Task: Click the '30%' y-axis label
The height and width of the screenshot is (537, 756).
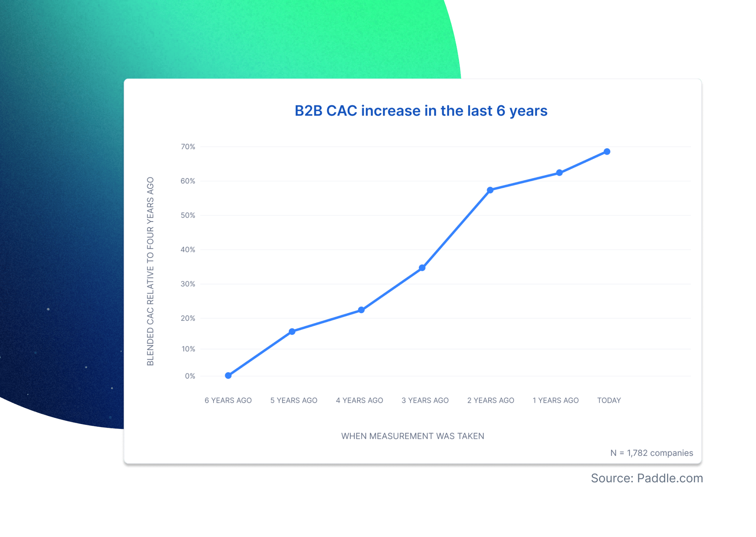Action: pyautogui.click(x=188, y=284)
